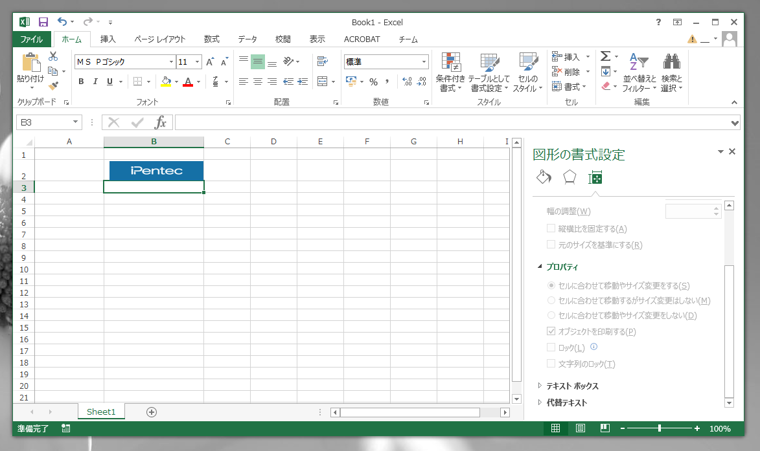Activate the Format Painter brush
760x451 pixels.
[x=53, y=86]
